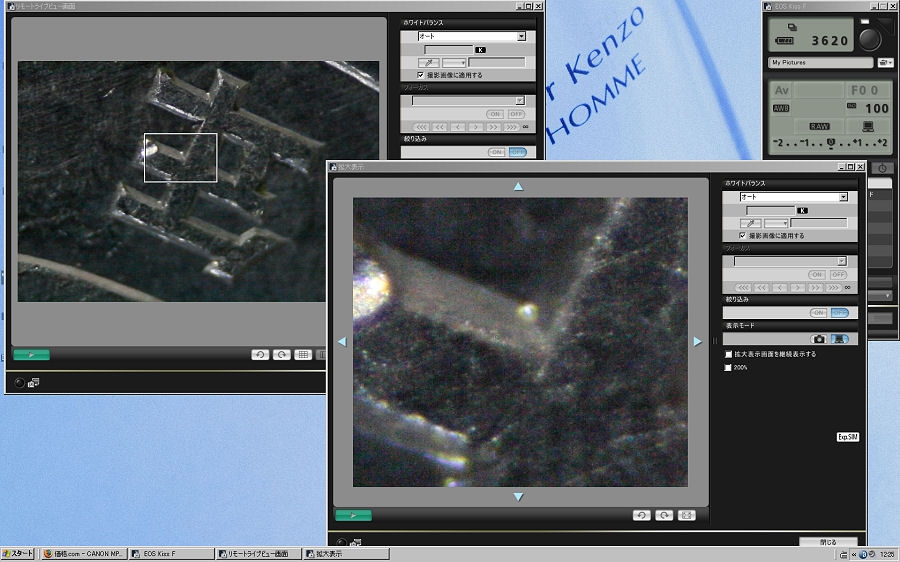This screenshot has height=562, width=900.
Task: Pan zoom view left with left arrow
Action: 342,342
